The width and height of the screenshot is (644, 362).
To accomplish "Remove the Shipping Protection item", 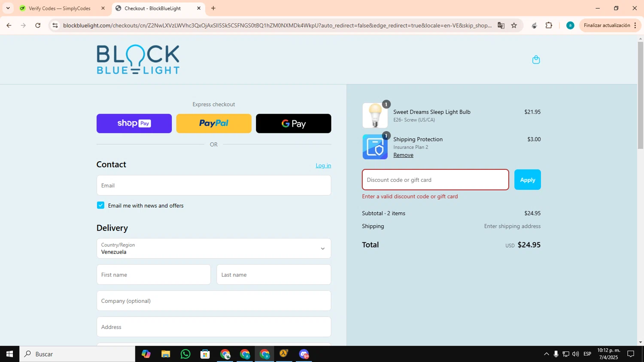I will (403, 155).
